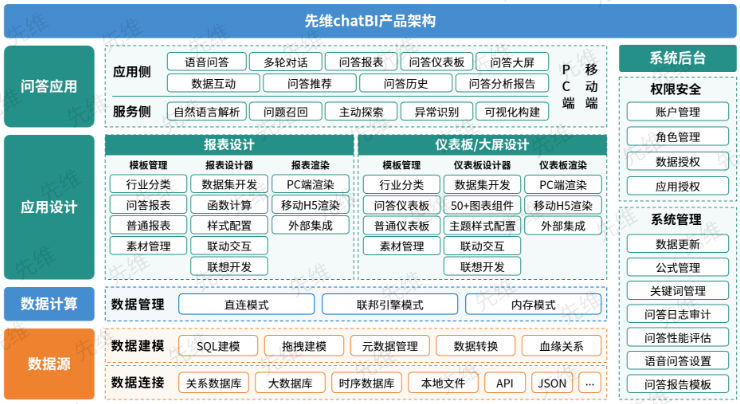Click 素材管理 under 报表设计
The width and height of the screenshot is (740, 404).
pos(148,246)
